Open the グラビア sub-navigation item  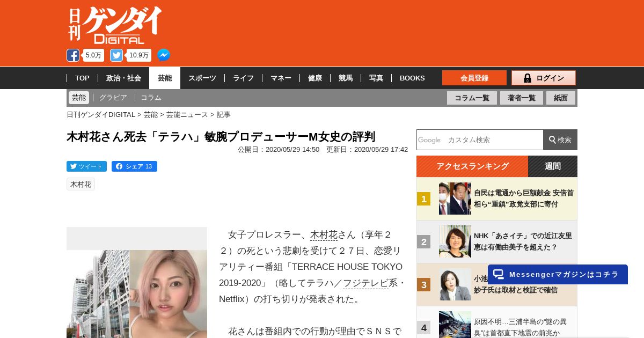pos(113,98)
